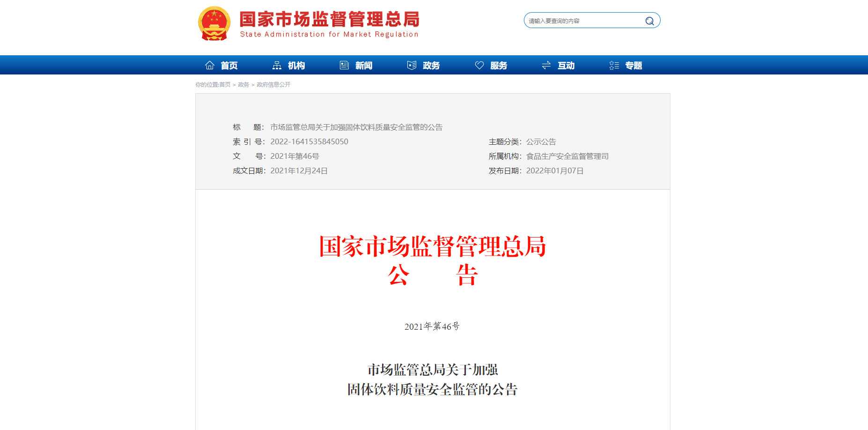
Task: Click the house icon beside 首页
Action: [x=210, y=65]
